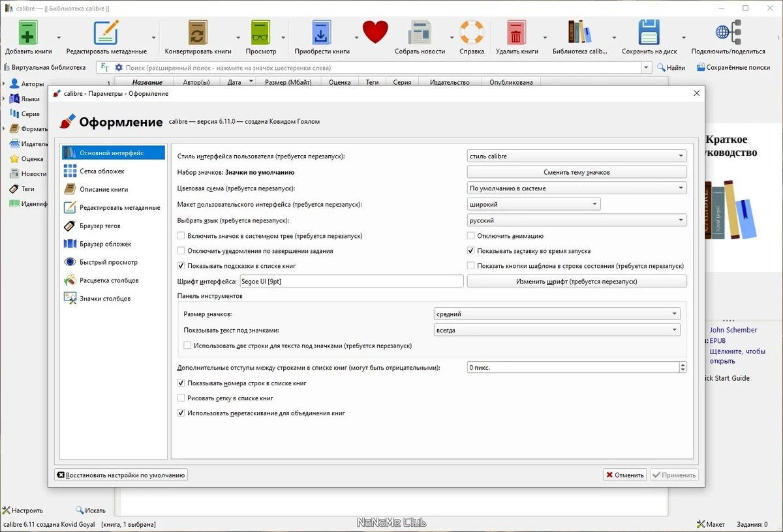This screenshot has width=783, height=532.
Task: Click the Сохранить на диск floppy icon
Action: click(649, 33)
